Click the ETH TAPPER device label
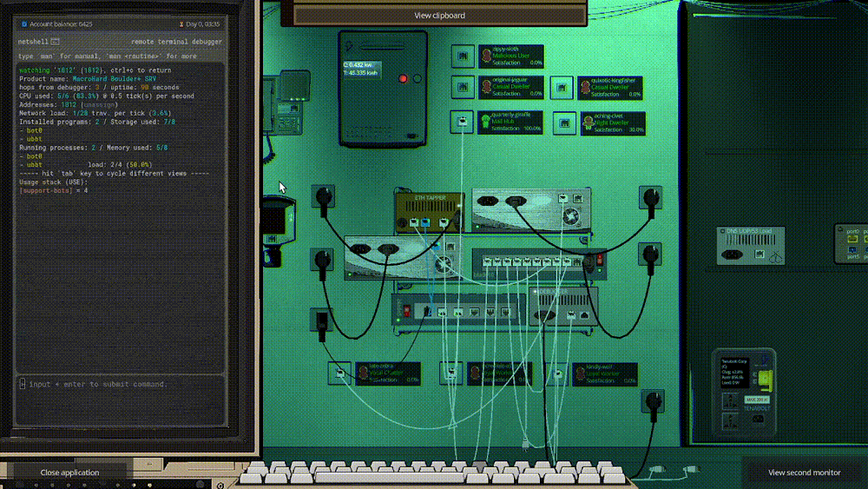The image size is (868, 489). pos(431,198)
